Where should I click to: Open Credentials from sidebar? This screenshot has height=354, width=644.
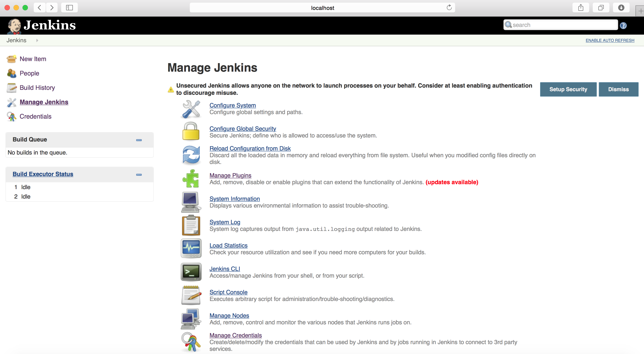coord(36,117)
